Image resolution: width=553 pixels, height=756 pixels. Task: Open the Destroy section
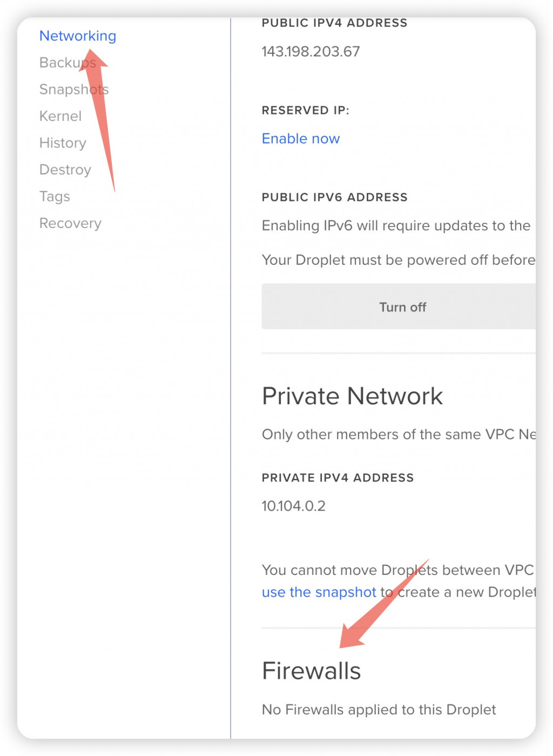65,170
